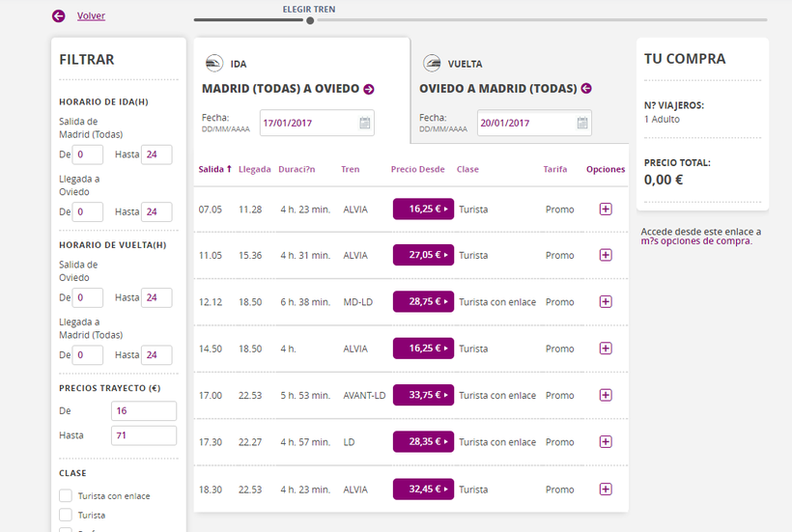Click arrow icon next to Oviedo a Madrid
Viewport: 792px width, 532px height.
[586, 89]
